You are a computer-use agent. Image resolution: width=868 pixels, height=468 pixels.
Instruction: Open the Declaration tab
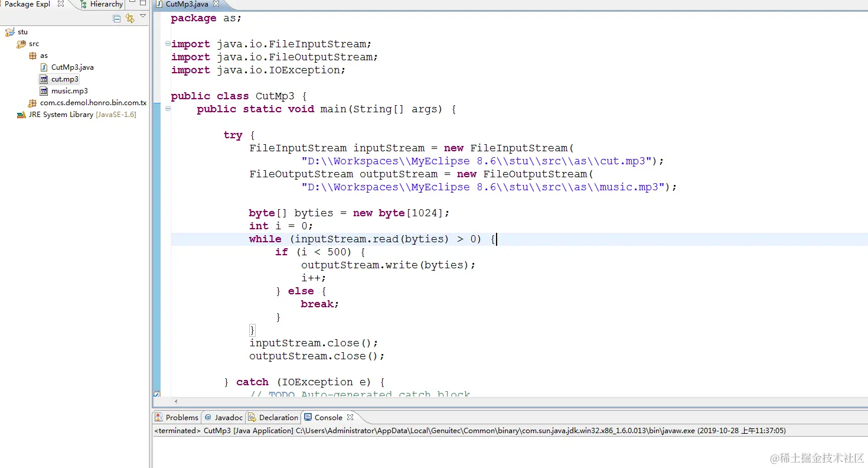click(273, 417)
